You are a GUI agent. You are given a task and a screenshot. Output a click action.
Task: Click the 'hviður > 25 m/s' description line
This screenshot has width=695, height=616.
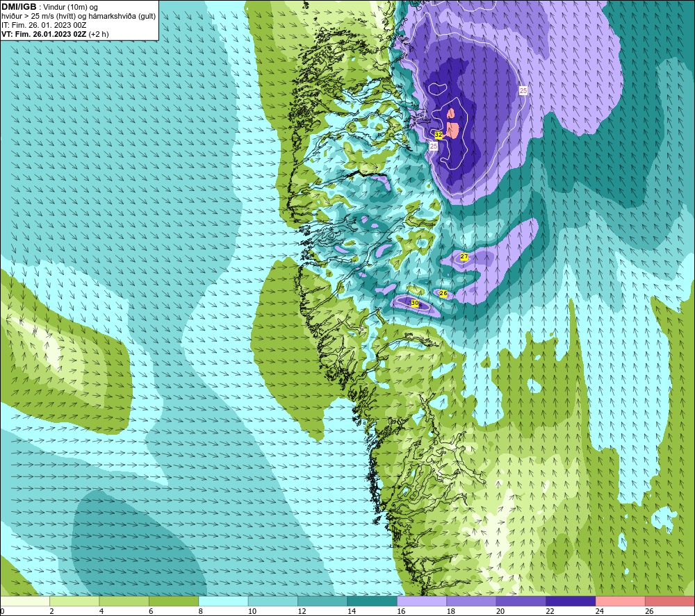click(79, 16)
